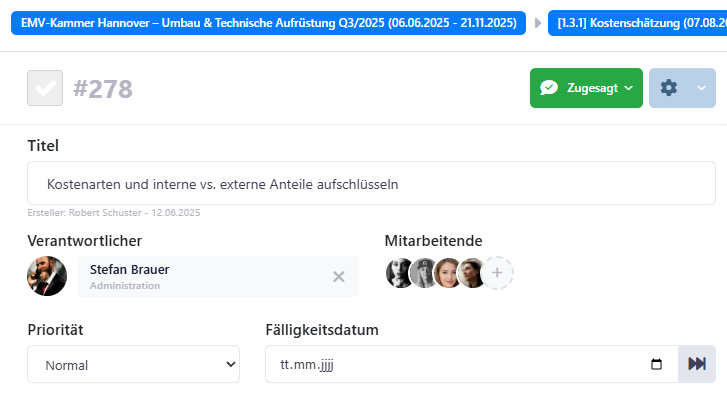Click the task number #278
The height and width of the screenshot is (393, 727).
click(103, 89)
